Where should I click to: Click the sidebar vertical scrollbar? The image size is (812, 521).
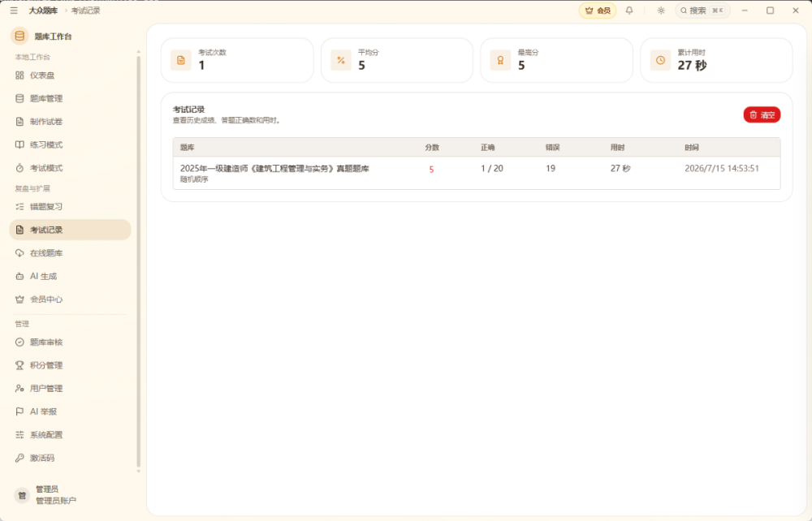pos(138,261)
